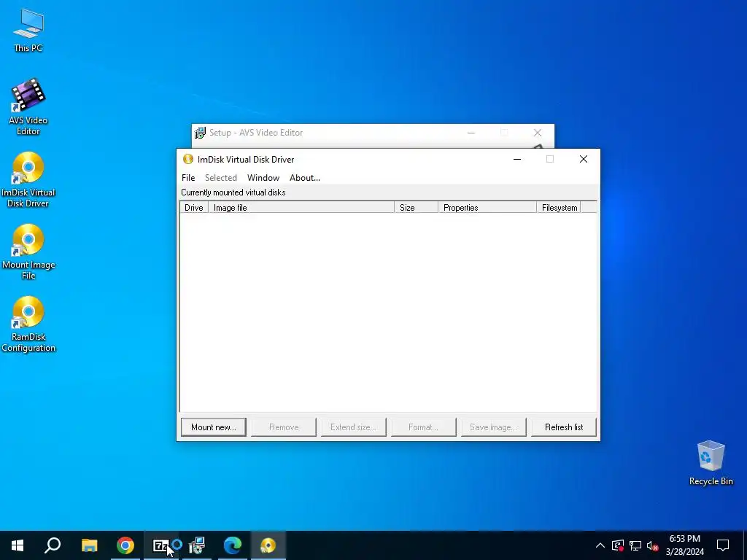This screenshot has height=560, width=747.
Task: Select the ImDisk Virtual Disk Driver desktop shortcut
Action: [28, 179]
